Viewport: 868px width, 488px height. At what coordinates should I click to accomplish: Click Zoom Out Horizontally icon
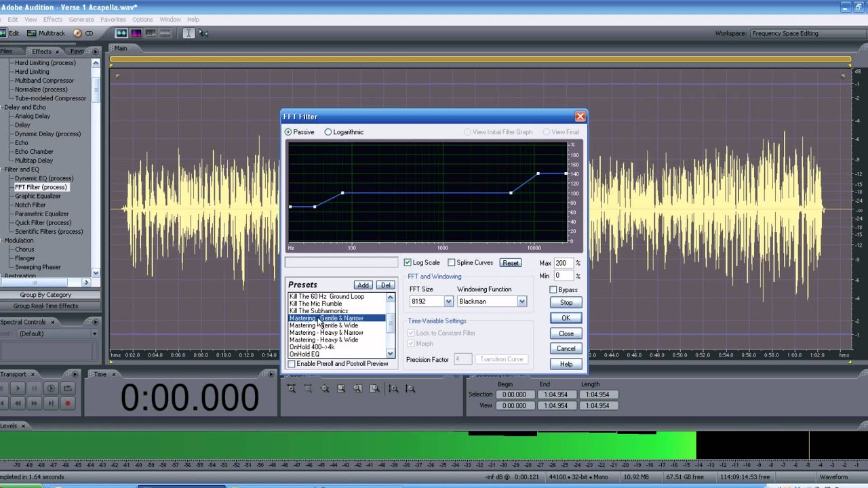(308, 388)
